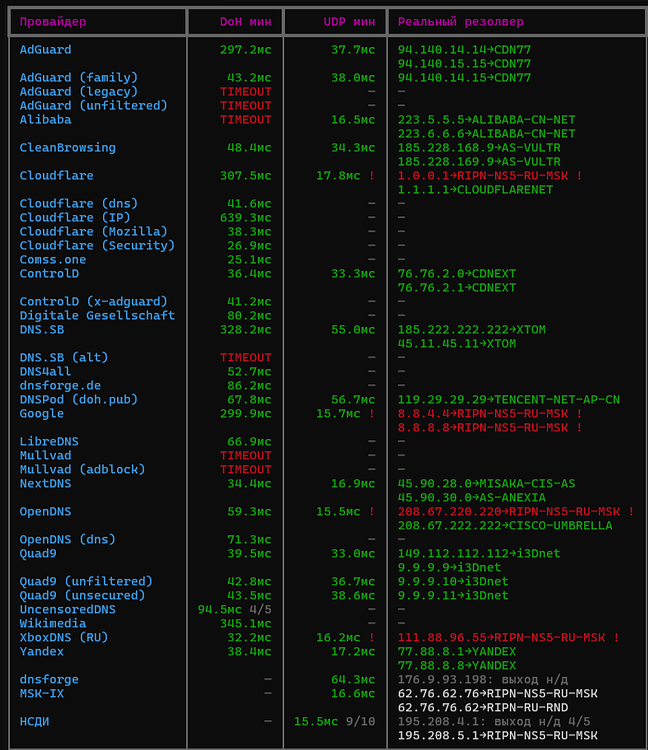Click the Реальный резолвер column header
The width and height of the screenshot is (648, 750).
461,22
